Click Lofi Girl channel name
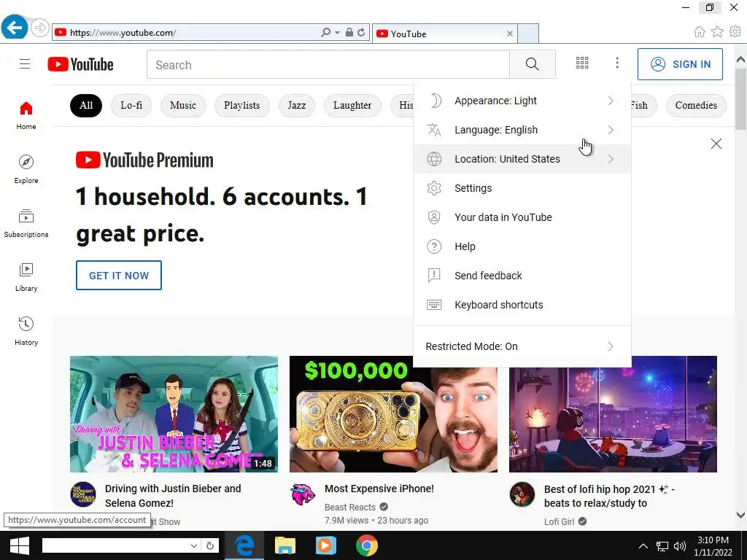 coord(559,521)
